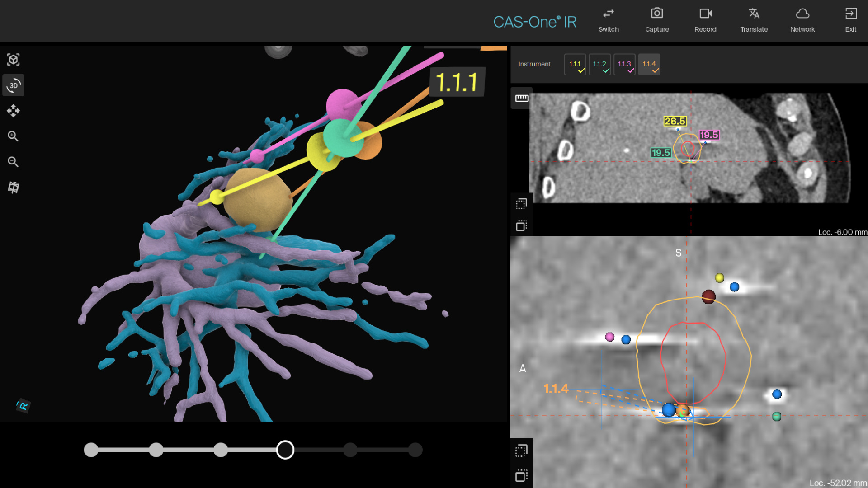Select the 1.1.4 instrument tab
868x488 pixels.
click(x=649, y=64)
